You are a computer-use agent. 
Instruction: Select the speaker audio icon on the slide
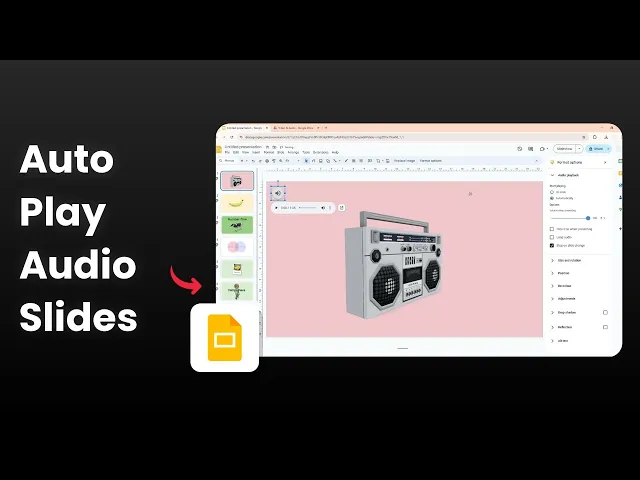point(278,193)
